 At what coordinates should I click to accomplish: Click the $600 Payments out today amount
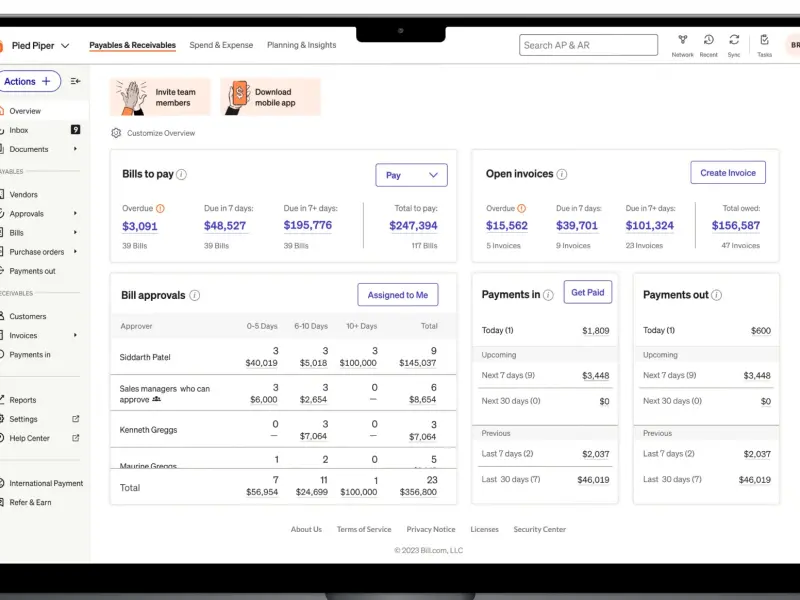coord(761,331)
